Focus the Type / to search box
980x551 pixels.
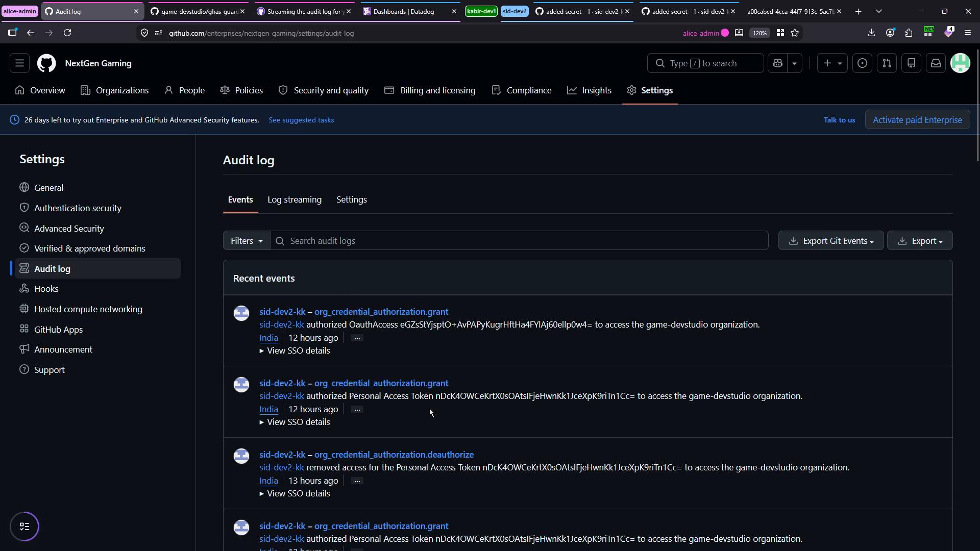(705, 63)
